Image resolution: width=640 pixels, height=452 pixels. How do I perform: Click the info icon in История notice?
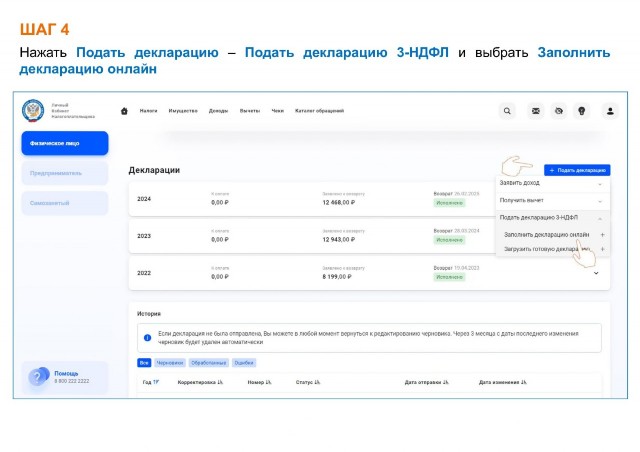pos(147,338)
